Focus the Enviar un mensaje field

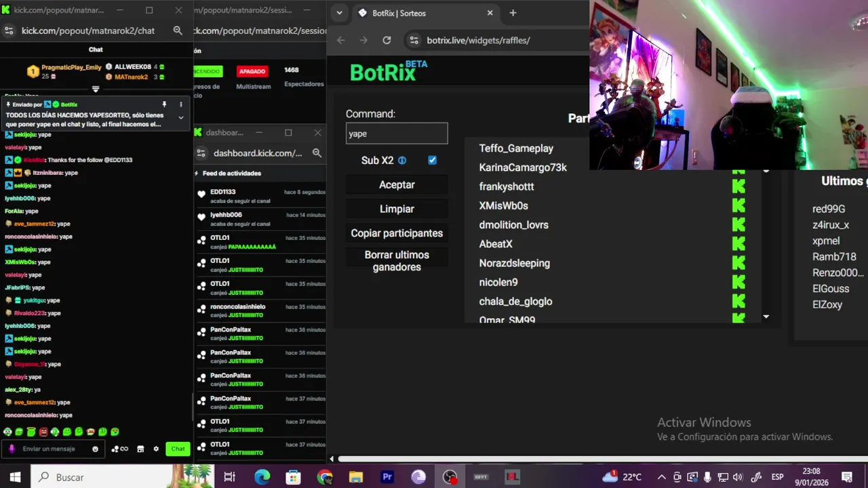click(x=54, y=449)
